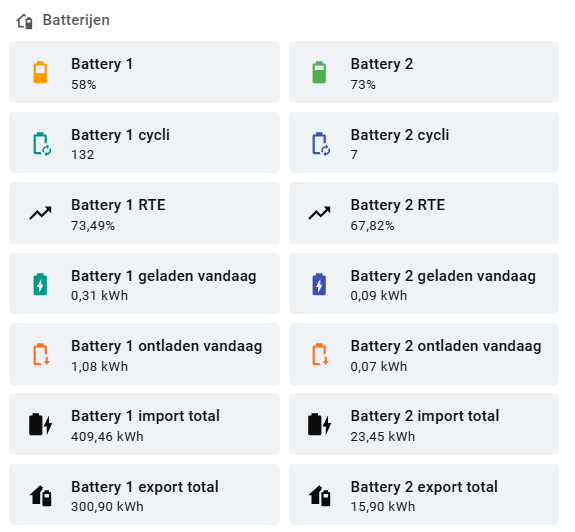Click the Battery 1 RTE trending-up icon
575x532 pixels.
point(40,213)
